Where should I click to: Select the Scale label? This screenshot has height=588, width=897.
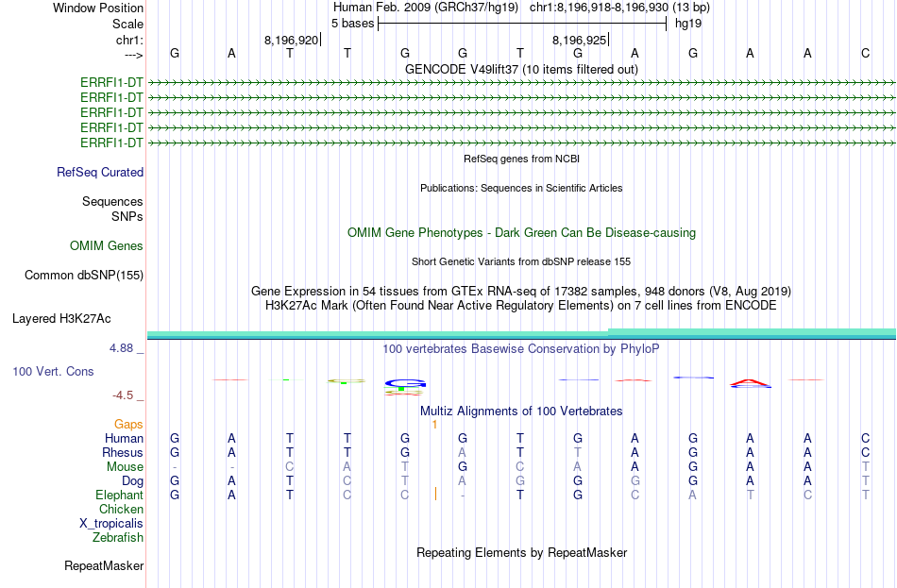click(x=127, y=24)
